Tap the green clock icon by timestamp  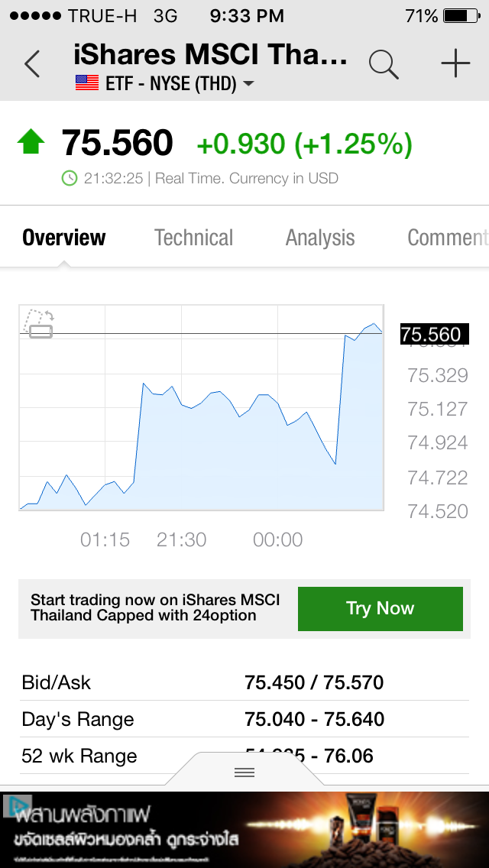(70, 178)
